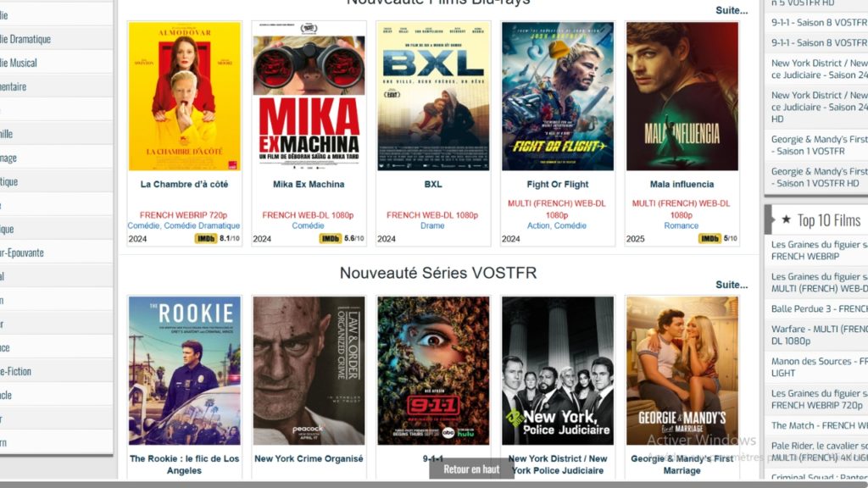868x488 pixels.
Task: Click the Retour en haut button
Action: (x=471, y=469)
